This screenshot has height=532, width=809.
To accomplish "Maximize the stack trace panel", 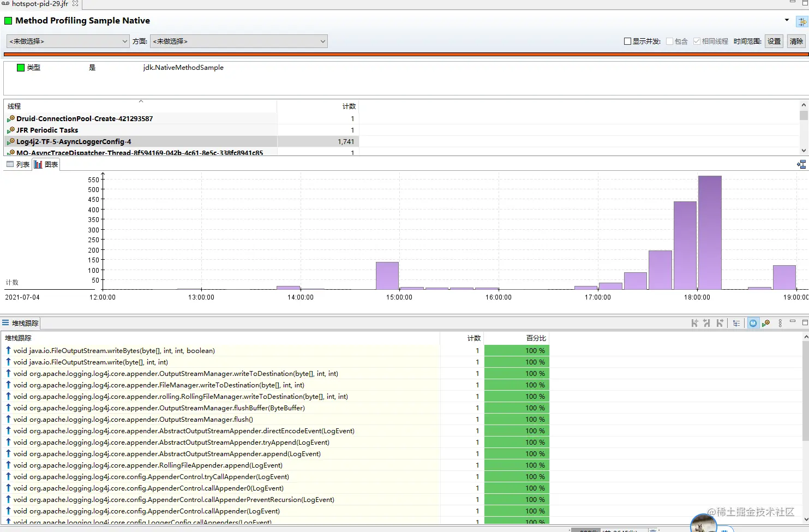I will tap(805, 322).
